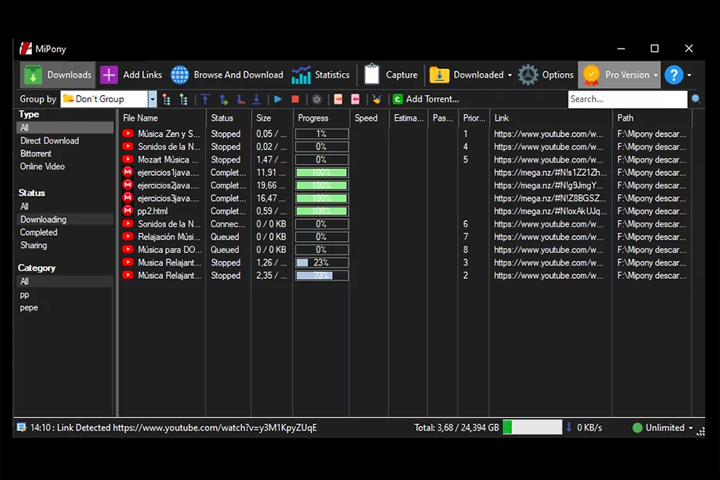Select the ejercicios3java file row
This screenshot has height=480, width=720.
point(404,198)
